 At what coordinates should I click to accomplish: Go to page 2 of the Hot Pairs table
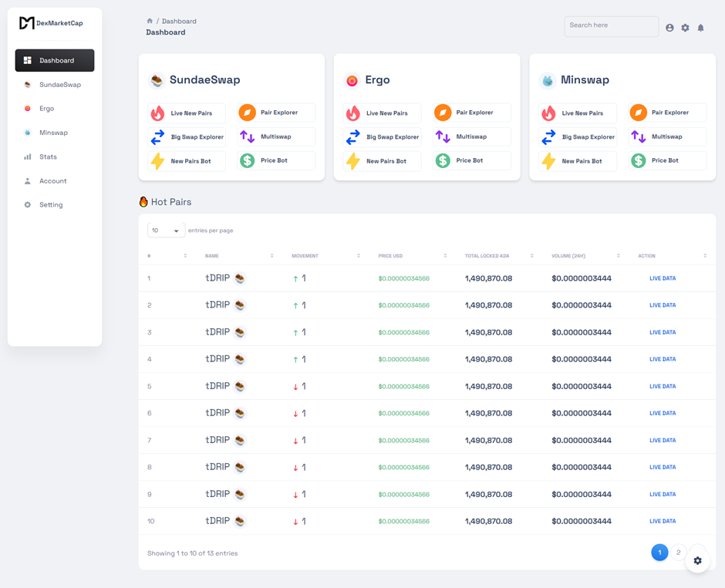[x=678, y=553]
